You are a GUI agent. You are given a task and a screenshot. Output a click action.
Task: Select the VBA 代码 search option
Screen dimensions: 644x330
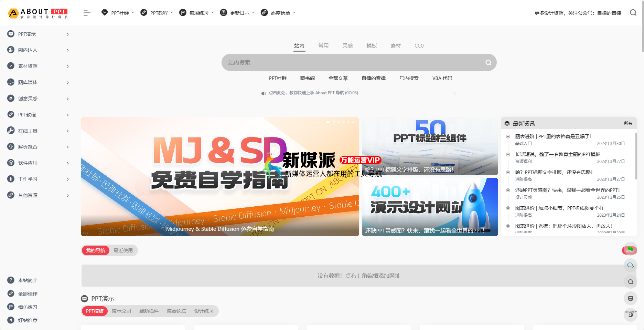(x=442, y=78)
